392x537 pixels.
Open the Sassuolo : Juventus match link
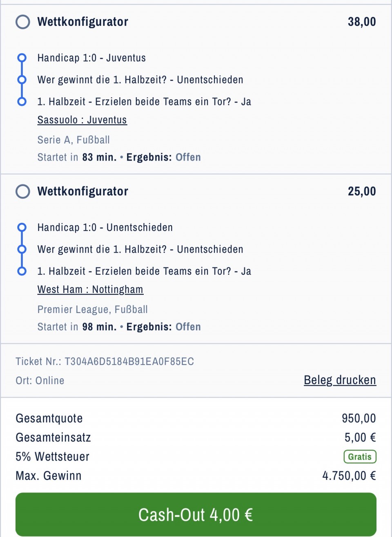click(82, 120)
